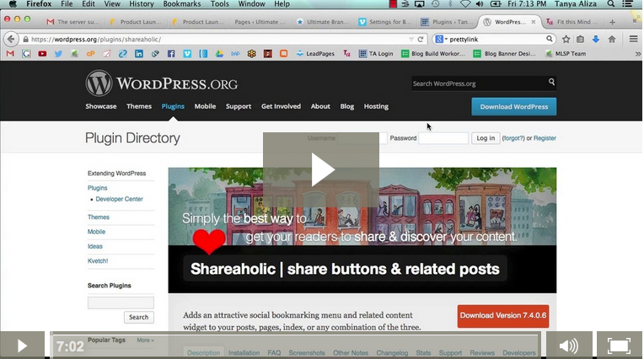This screenshot has height=359, width=644.
Task: Open macOS Spotlight search icon
Action: pos(611,3)
